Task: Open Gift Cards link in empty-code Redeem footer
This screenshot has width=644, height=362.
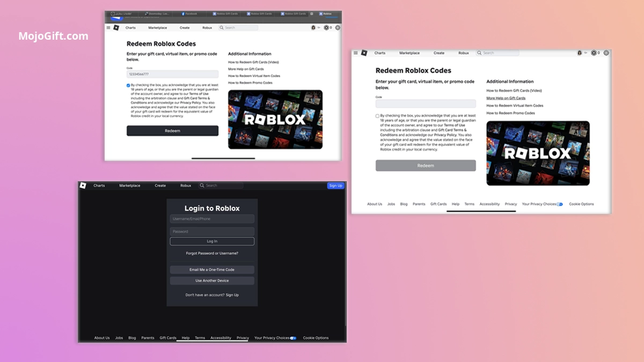Action: pos(438,204)
